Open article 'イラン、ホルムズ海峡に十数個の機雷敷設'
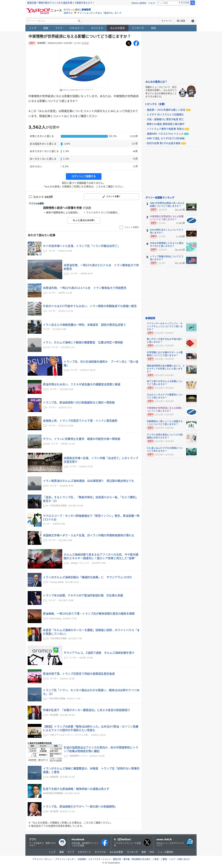Screen dimensions: 222x868 click(x=83, y=342)
